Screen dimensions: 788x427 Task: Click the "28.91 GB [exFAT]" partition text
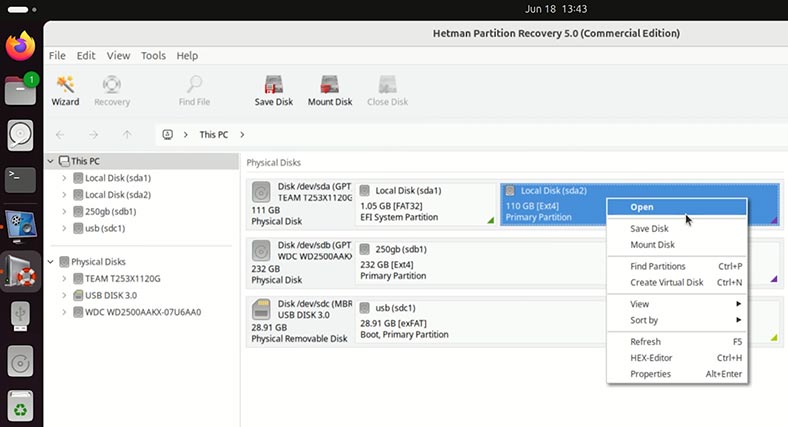(x=393, y=324)
